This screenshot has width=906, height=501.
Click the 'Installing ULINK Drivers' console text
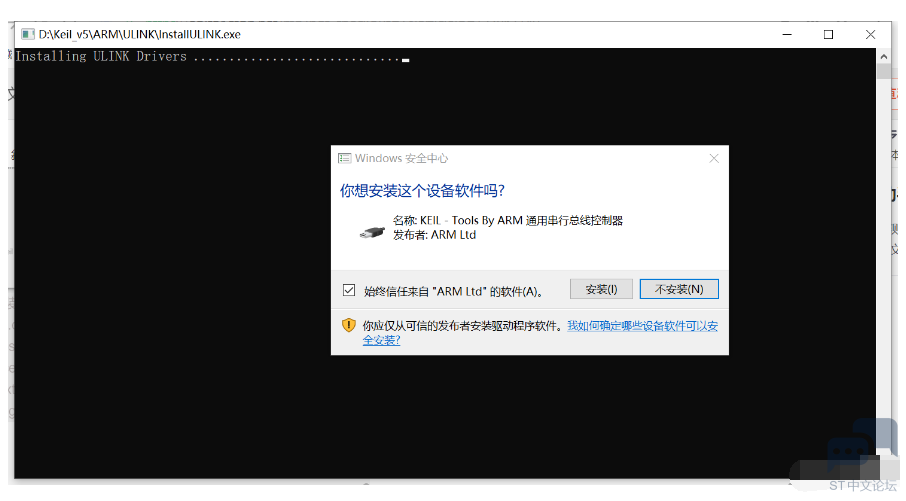(101, 57)
